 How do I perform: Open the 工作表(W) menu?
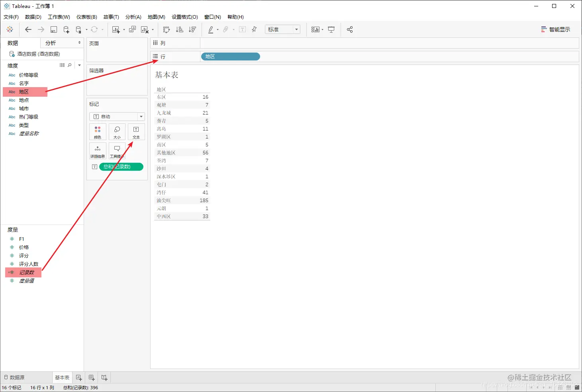[59, 17]
